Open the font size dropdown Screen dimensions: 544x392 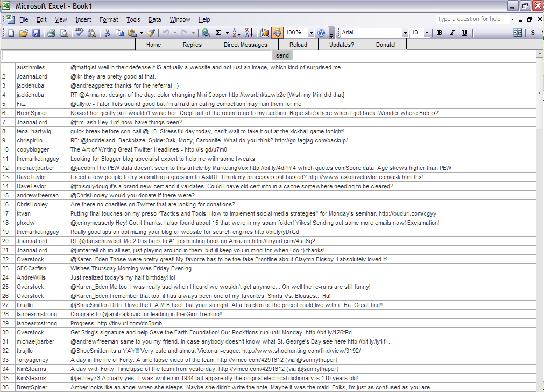[427, 33]
